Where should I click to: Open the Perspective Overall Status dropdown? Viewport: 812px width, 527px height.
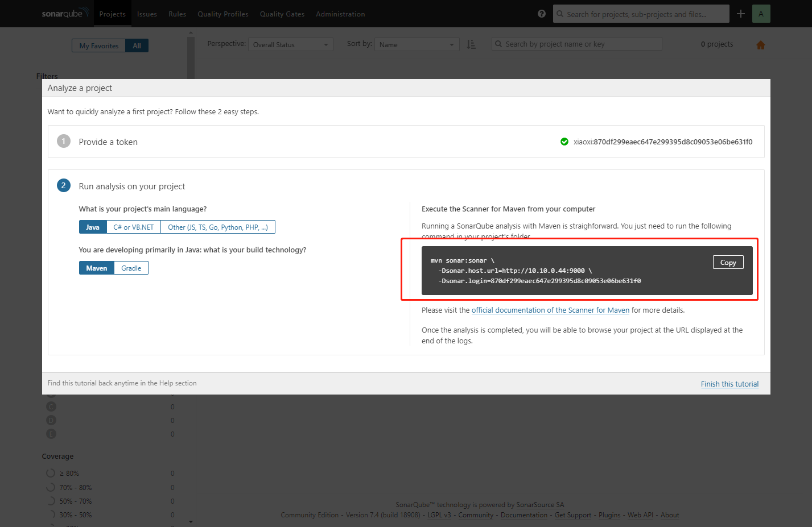[x=290, y=44]
